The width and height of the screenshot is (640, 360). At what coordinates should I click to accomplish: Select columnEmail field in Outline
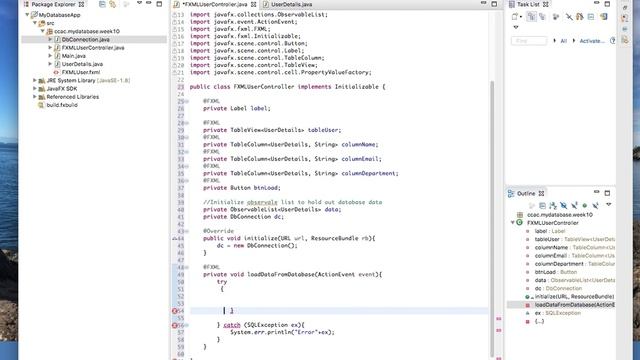[x=575, y=256]
